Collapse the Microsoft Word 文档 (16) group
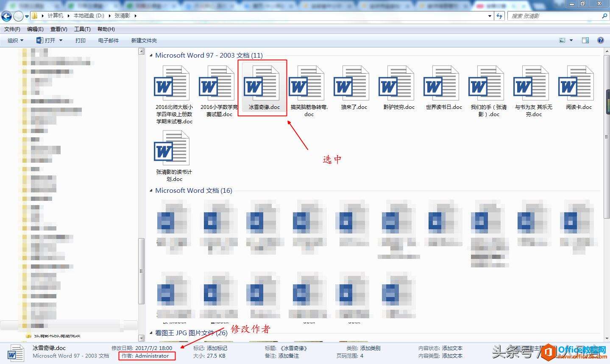The width and height of the screenshot is (610, 364). [x=151, y=191]
